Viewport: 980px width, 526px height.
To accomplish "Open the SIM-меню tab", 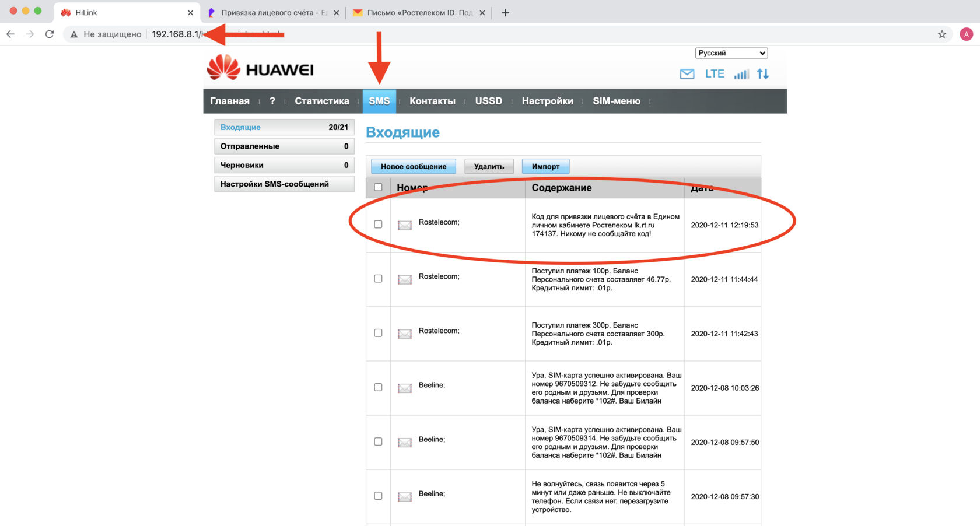I will (617, 101).
